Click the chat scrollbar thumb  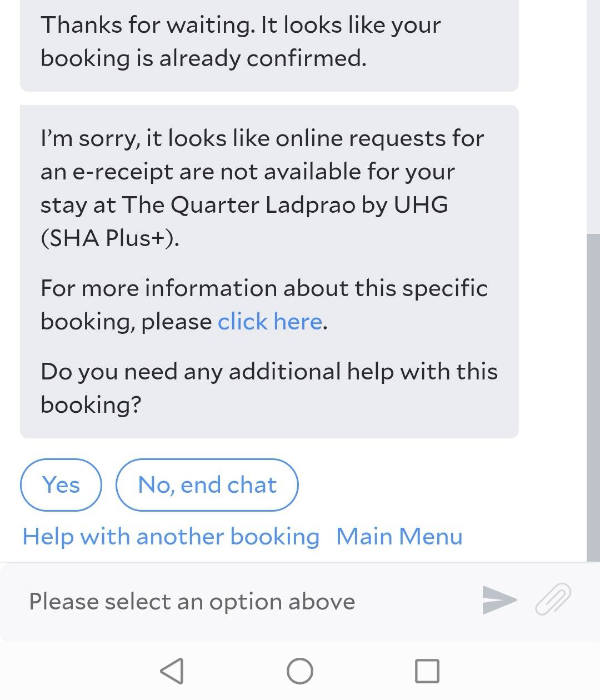pos(593,397)
